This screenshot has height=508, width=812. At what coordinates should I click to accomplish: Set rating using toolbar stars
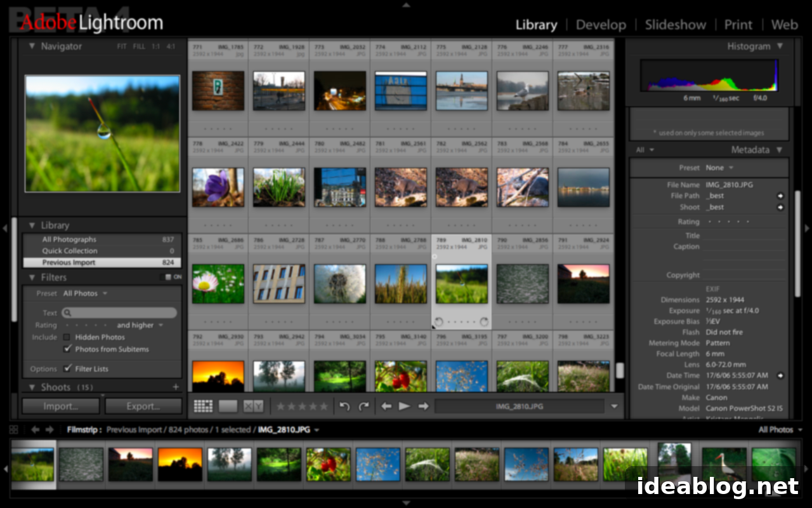click(x=302, y=406)
